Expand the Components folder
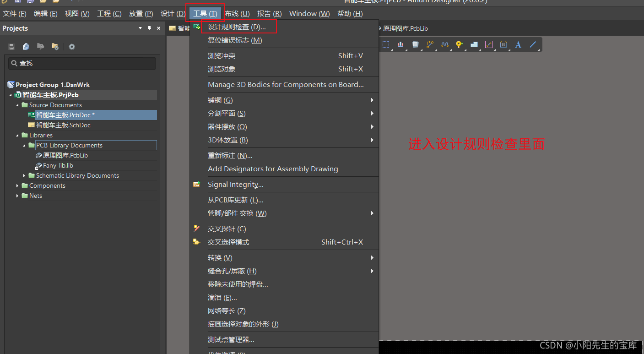This screenshot has width=644, height=354. click(17, 185)
